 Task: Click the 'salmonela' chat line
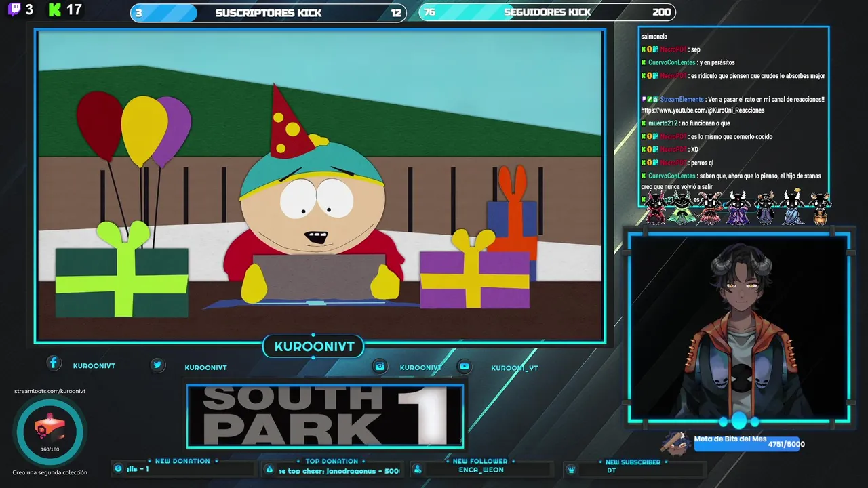[654, 37]
